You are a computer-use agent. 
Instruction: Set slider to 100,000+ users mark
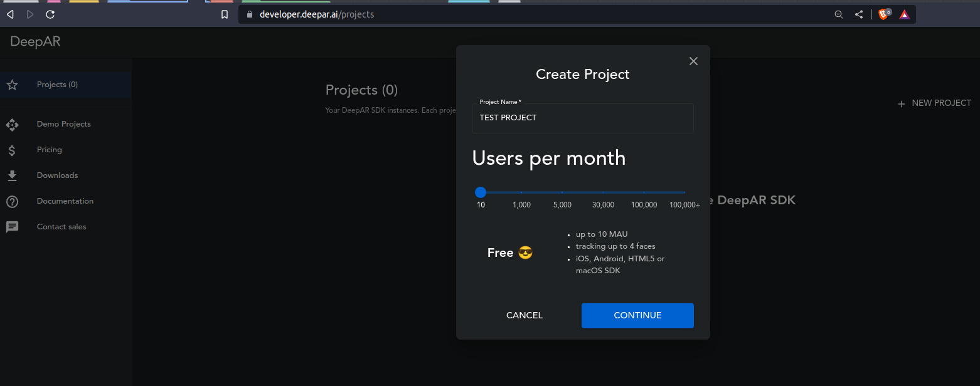point(685,192)
